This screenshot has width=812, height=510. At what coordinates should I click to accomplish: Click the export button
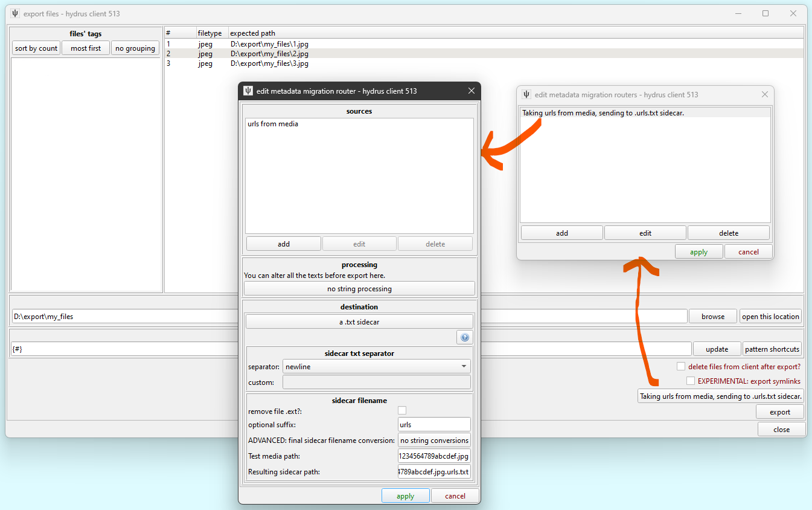780,412
